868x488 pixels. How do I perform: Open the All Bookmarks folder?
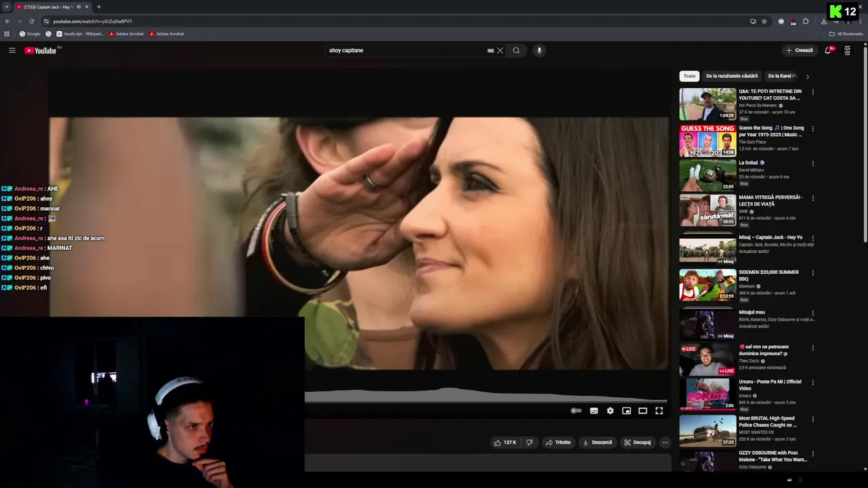[x=846, y=33]
